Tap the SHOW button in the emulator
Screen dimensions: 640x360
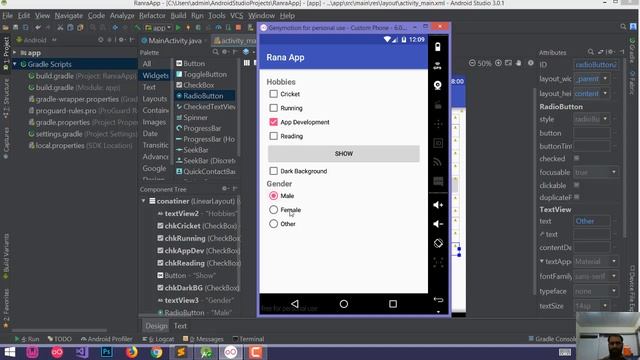click(x=344, y=154)
